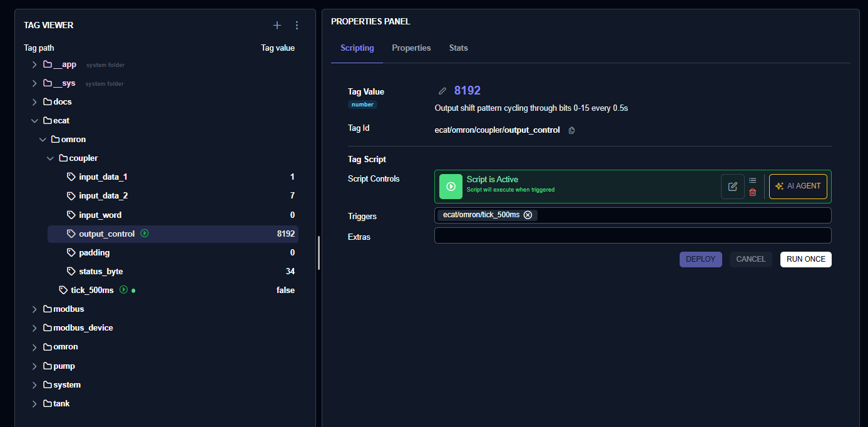Click the red trash icon to delete script

pyautogui.click(x=752, y=193)
